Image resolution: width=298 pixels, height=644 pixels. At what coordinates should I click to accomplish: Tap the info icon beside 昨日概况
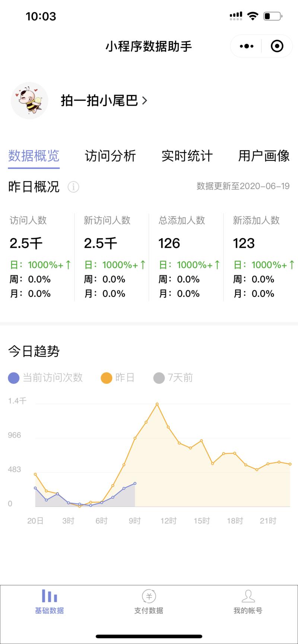coord(73,186)
